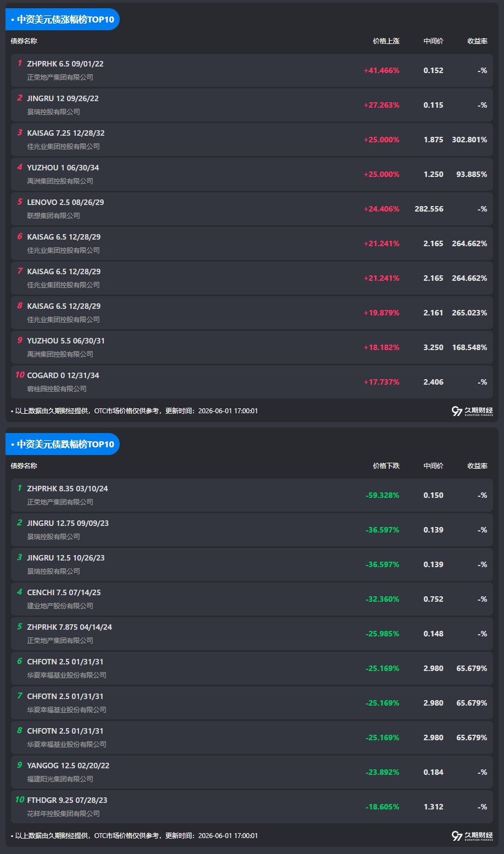Screen dimensions: 504x854
Task: Click the 0.752 mid price value
Action: [x=433, y=600]
